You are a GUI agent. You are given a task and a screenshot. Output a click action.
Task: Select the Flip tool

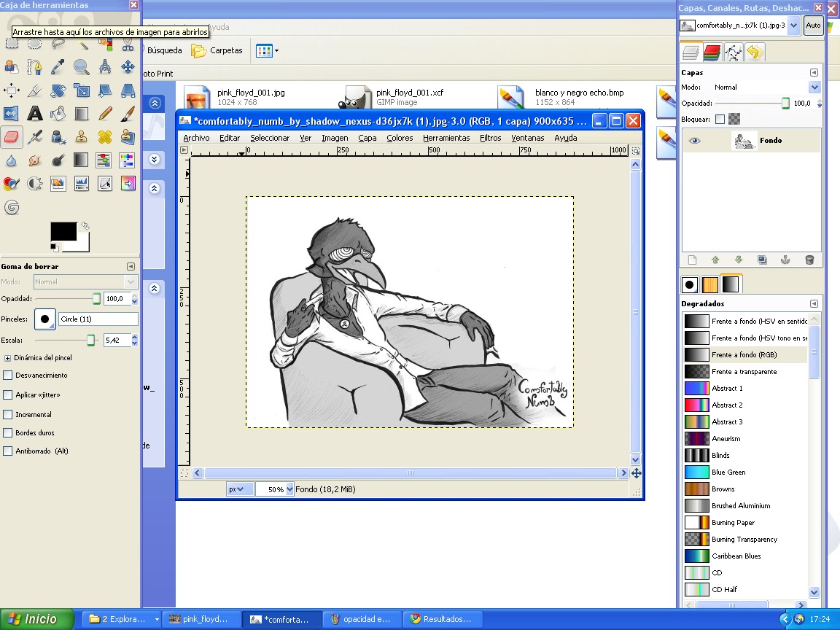11,114
